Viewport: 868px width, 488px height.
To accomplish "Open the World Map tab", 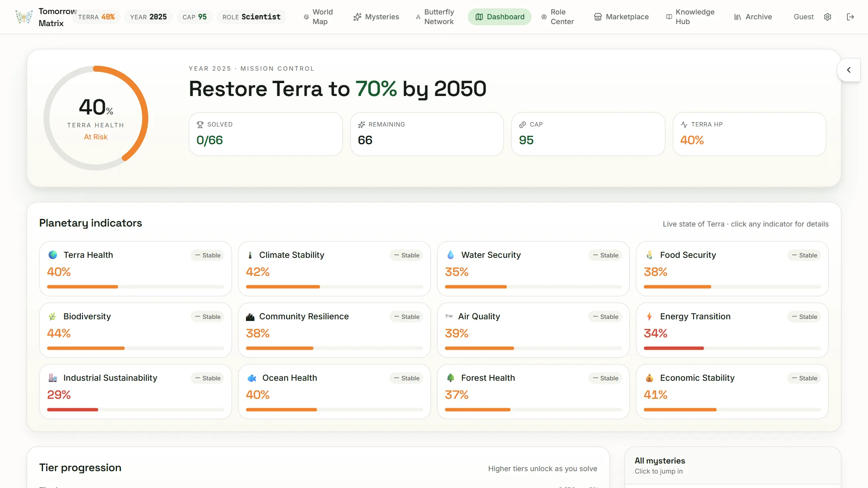I will pyautogui.click(x=319, y=17).
